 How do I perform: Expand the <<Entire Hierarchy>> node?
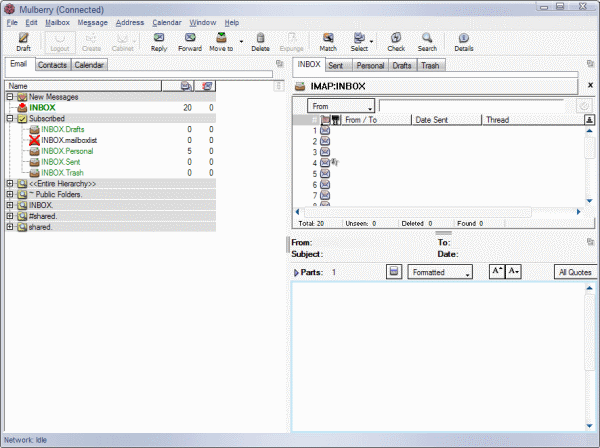click(x=10, y=184)
